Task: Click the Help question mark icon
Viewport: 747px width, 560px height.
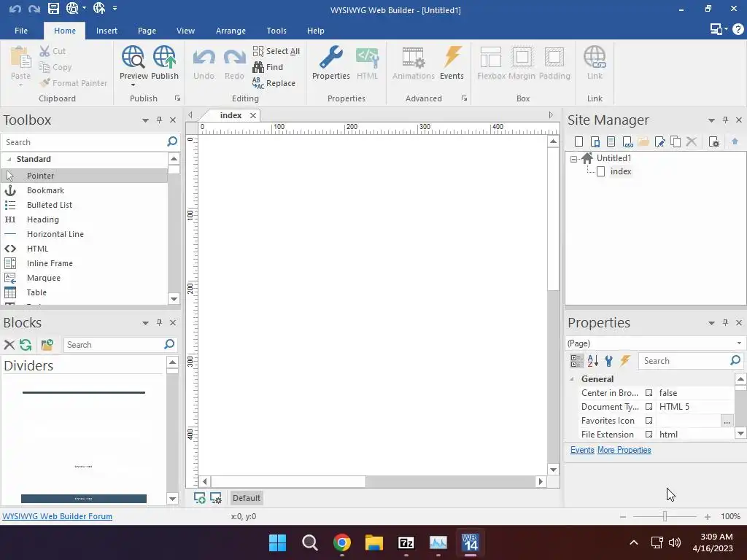Action: pyautogui.click(x=738, y=29)
